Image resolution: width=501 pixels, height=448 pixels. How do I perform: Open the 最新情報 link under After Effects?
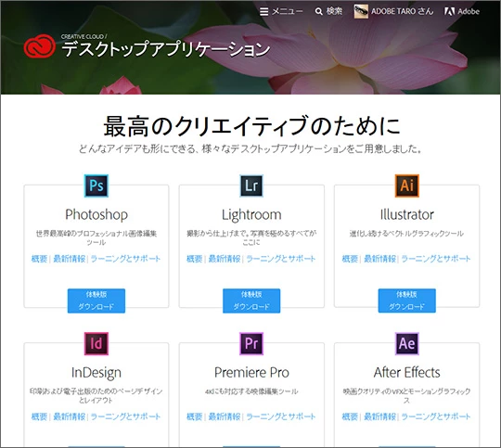tap(379, 416)
